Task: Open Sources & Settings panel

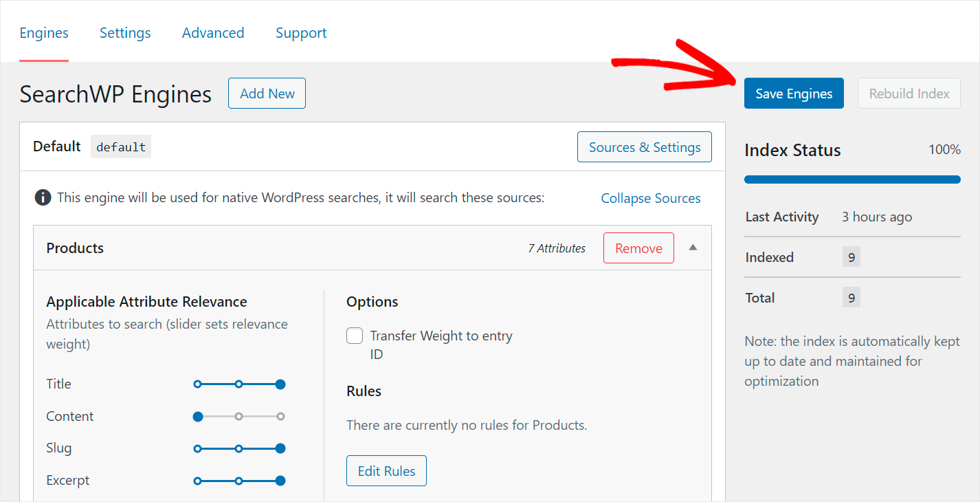Action: (x=644, y=147)
